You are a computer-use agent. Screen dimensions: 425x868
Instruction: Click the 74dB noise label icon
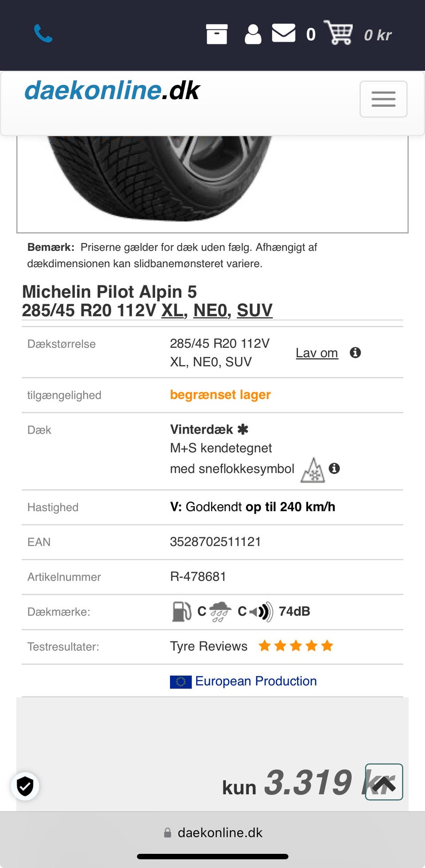[x=261, y=612]
